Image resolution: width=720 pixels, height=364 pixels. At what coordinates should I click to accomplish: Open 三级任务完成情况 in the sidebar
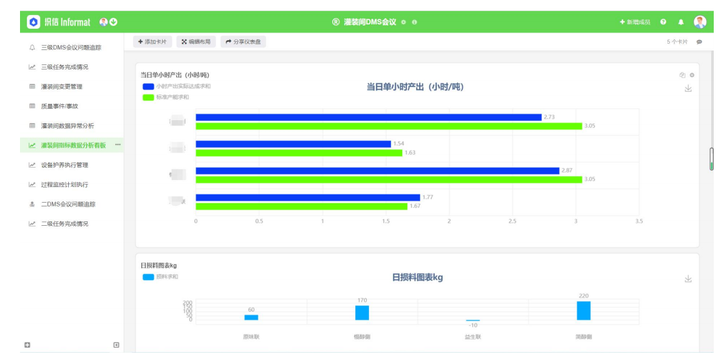tap(65, 67)
